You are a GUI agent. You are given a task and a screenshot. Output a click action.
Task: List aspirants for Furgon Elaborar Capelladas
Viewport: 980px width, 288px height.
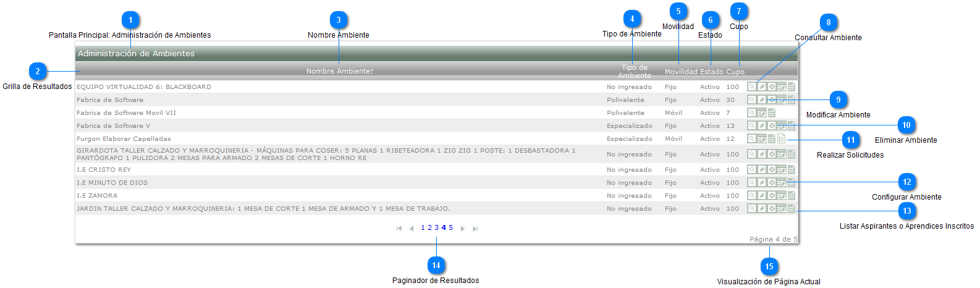pyautogui.click(x=772, y=138)
